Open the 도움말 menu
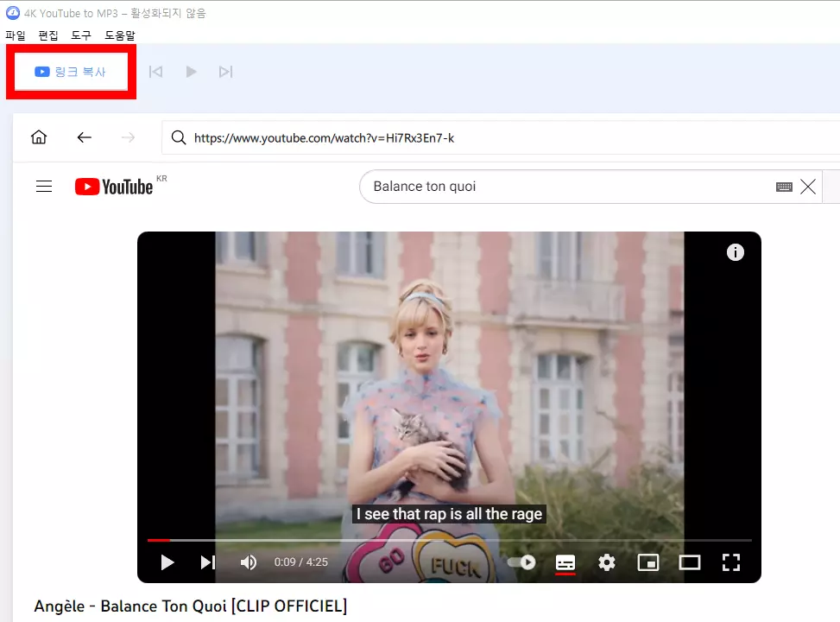The height and width of the screenshot is (622, 840). [119, 35]
